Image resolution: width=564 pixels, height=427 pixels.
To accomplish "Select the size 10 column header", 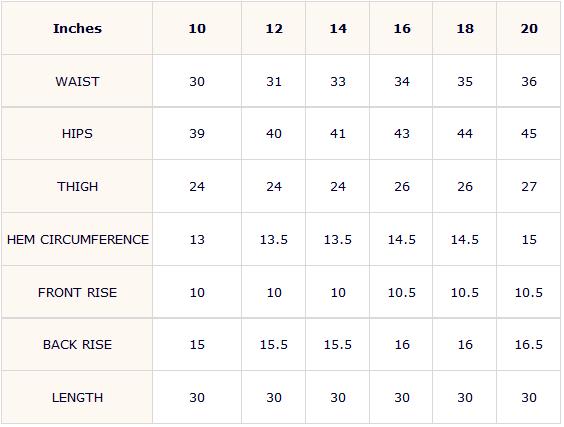I will 197,29.
